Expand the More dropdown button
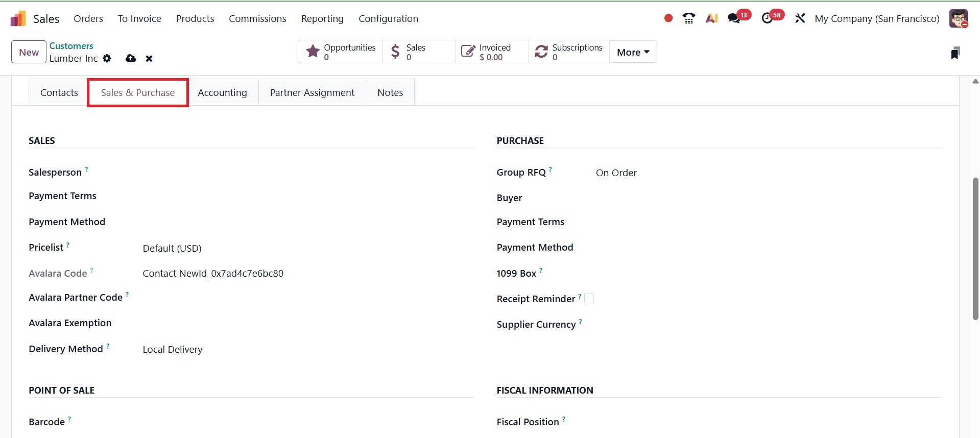The height and width of the screenshot is (438, 980). click(x=633, y=52)
